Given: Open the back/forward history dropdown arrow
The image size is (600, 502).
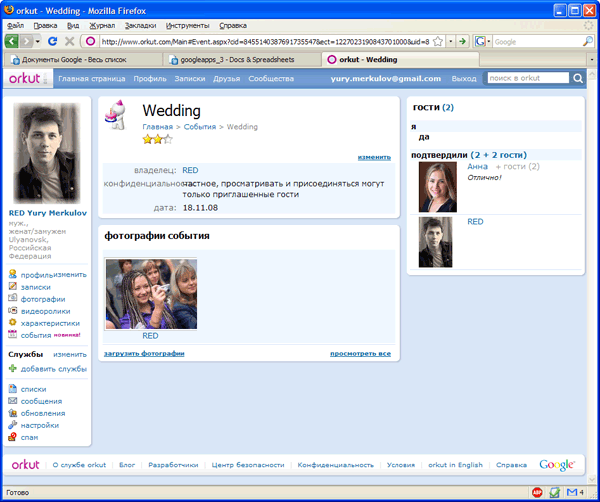Looking at the screenshot, I should (x=38, y=41).
